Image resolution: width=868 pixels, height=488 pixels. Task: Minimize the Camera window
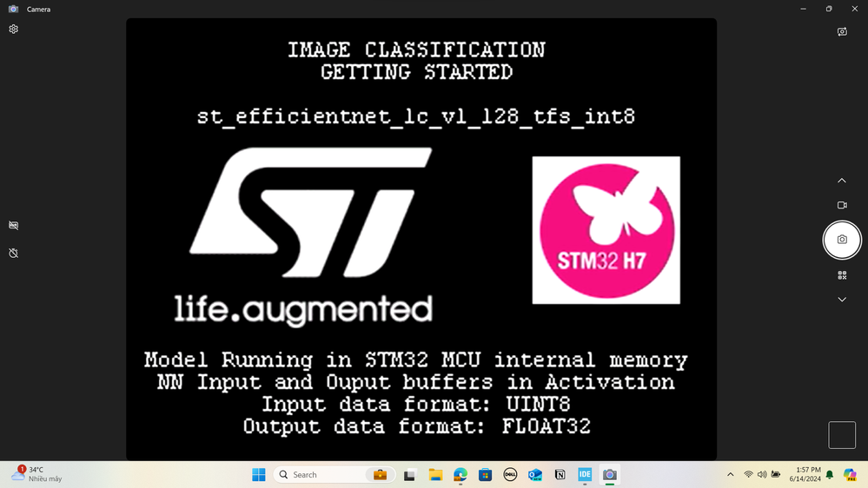point(803,9)
